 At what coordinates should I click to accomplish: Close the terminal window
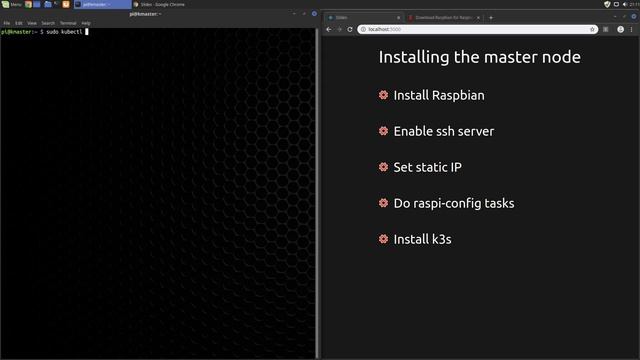pyautogui.click(x=314, y=14)
